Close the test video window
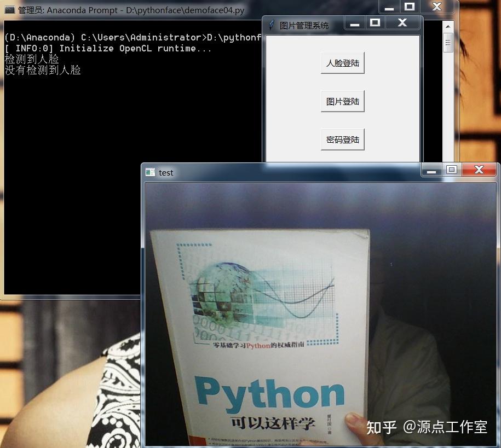This screenshot has width=501, height=448. (479, 170)
